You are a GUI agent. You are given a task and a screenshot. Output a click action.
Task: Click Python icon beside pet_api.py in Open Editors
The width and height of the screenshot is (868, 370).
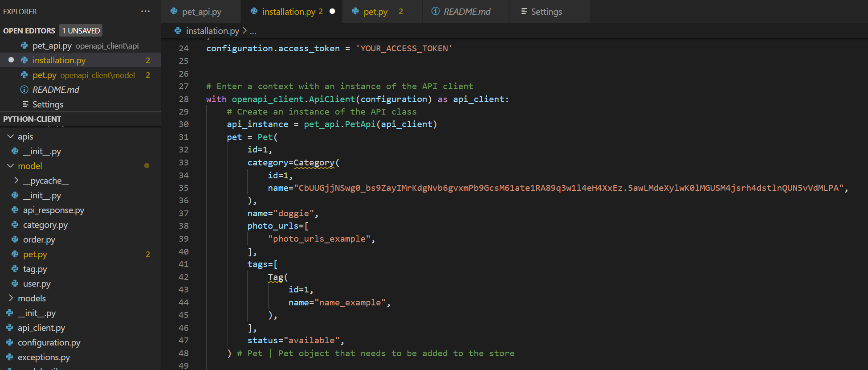[24, 45]
